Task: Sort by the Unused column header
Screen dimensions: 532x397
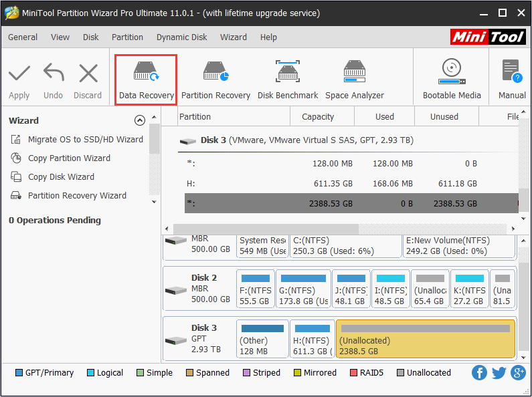Action: point(446,116)
